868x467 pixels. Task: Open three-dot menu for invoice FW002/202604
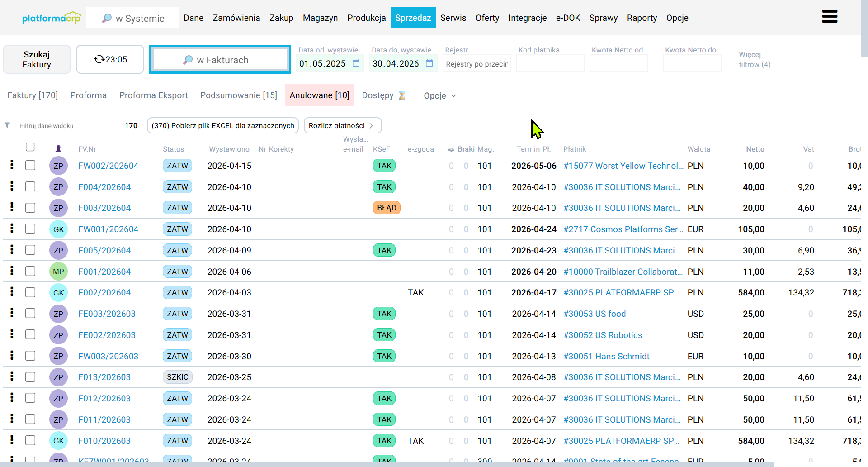[12, 165]
